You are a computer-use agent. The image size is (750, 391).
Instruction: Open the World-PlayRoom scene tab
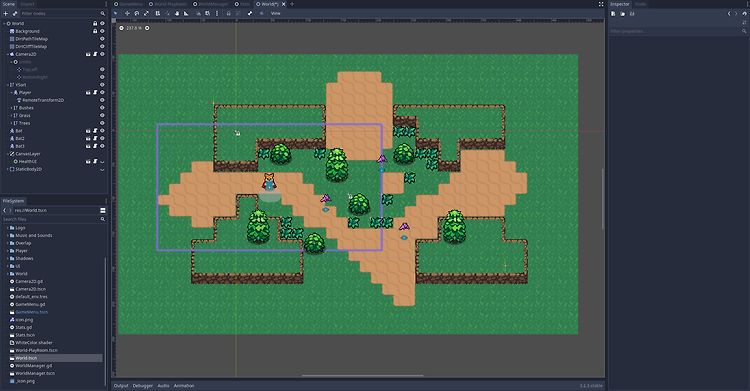[x=168, y=4]
